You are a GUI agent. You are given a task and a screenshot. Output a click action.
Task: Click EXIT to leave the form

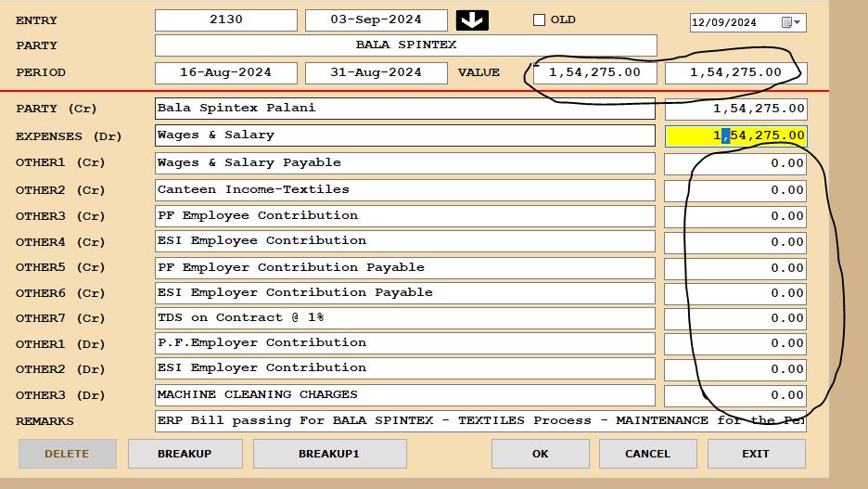pyautogui.click(x=756, y=454)
